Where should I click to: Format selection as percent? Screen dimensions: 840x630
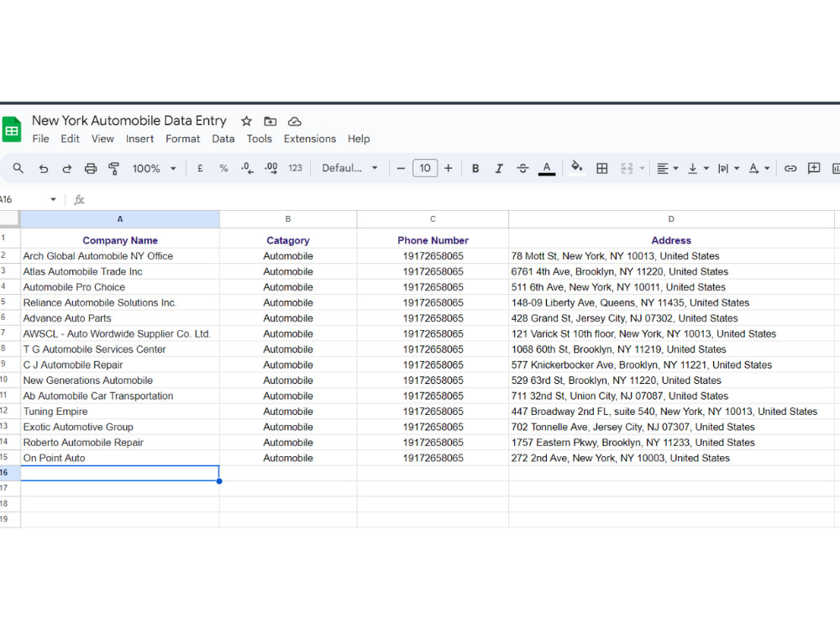tap(223, 168)
